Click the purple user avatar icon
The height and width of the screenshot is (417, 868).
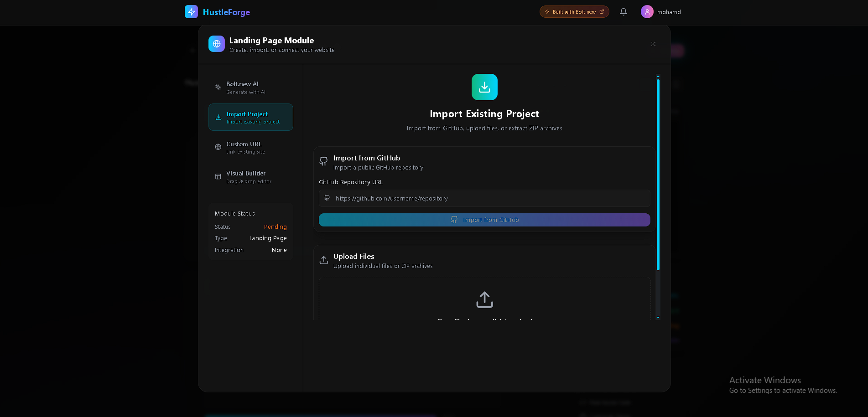pos(647,12)
